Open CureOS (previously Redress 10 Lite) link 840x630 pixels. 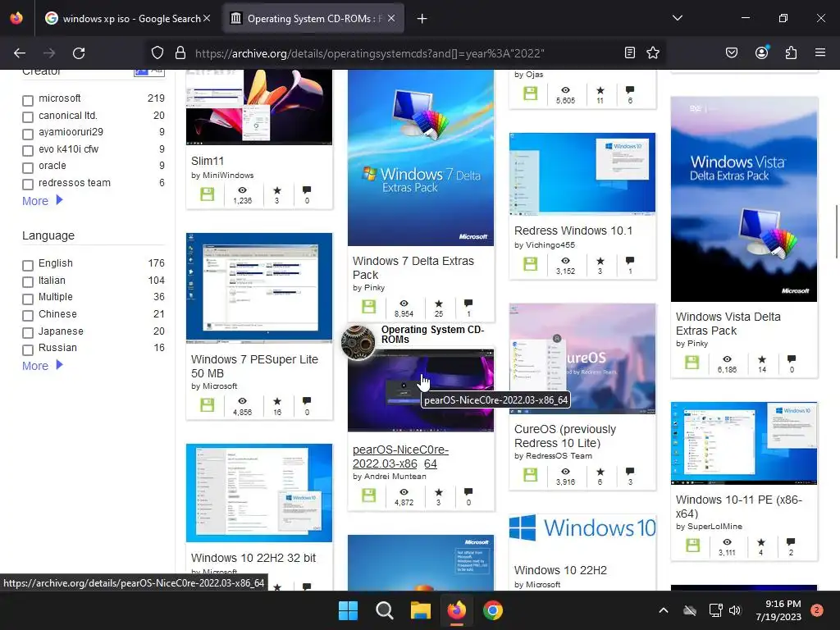[x=564, y=436]
